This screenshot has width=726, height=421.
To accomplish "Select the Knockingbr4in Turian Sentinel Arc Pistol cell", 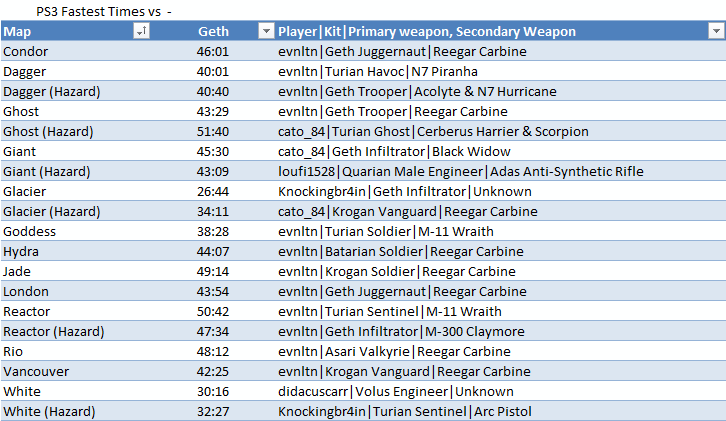I will click(x=501, y=411).
